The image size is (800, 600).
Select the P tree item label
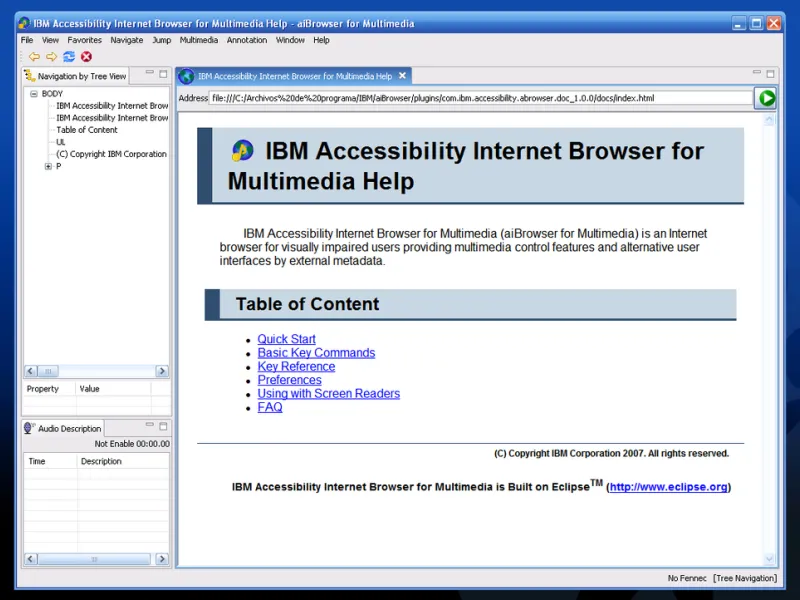coord(59,166)
